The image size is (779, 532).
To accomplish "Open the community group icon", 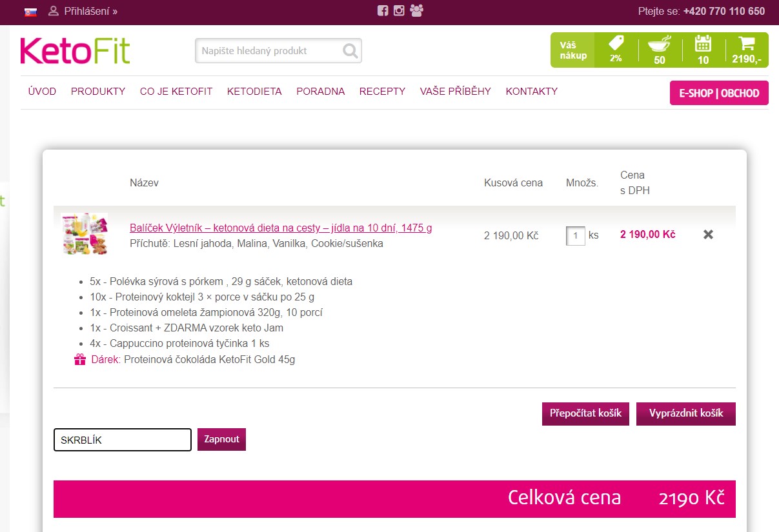I will coord(417,11).
